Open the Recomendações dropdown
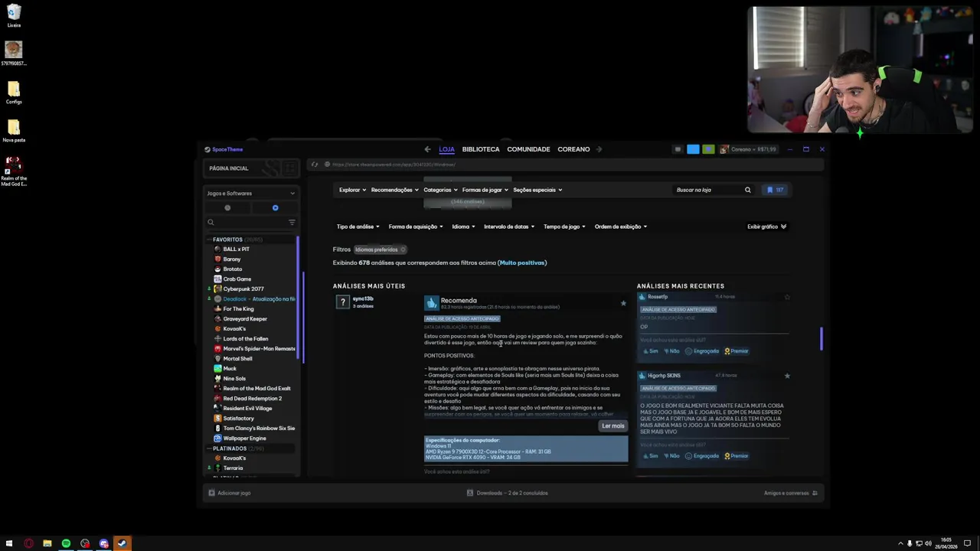980x551 pixels. pyautogui.click(x=395, y=190)
